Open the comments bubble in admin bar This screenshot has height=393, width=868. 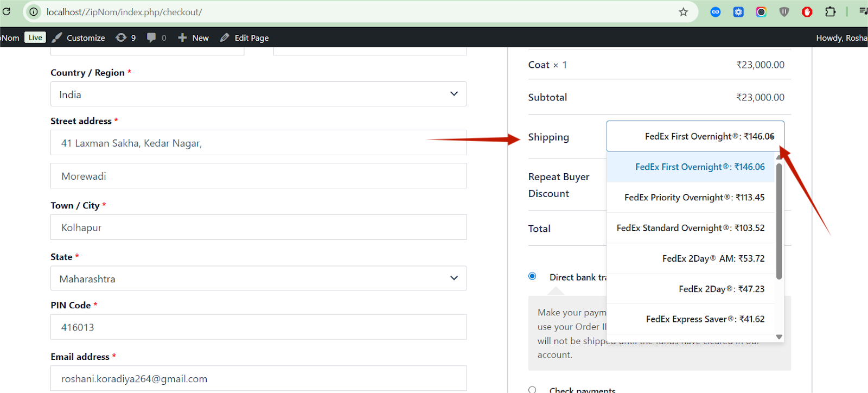pos(156,37)
